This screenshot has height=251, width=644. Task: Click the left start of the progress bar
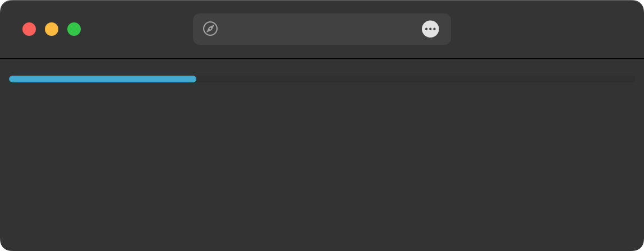11,79
